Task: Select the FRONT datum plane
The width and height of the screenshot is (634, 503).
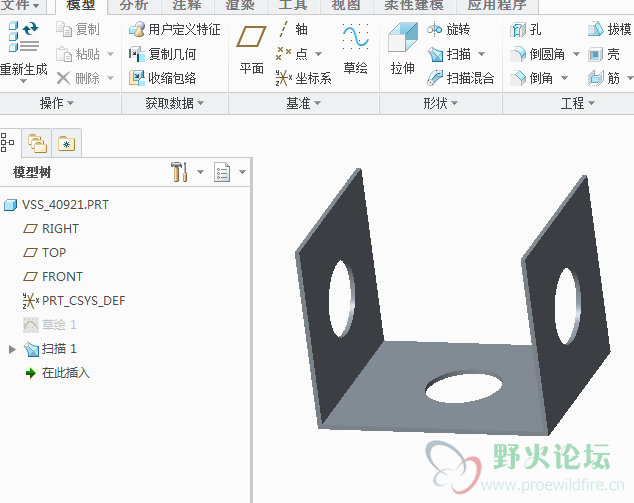Action: 53,277
